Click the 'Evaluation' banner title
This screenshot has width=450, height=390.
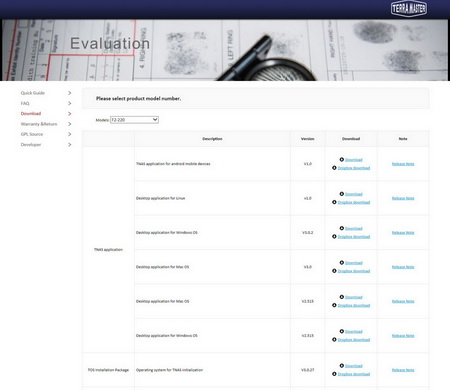coord(110,44)
